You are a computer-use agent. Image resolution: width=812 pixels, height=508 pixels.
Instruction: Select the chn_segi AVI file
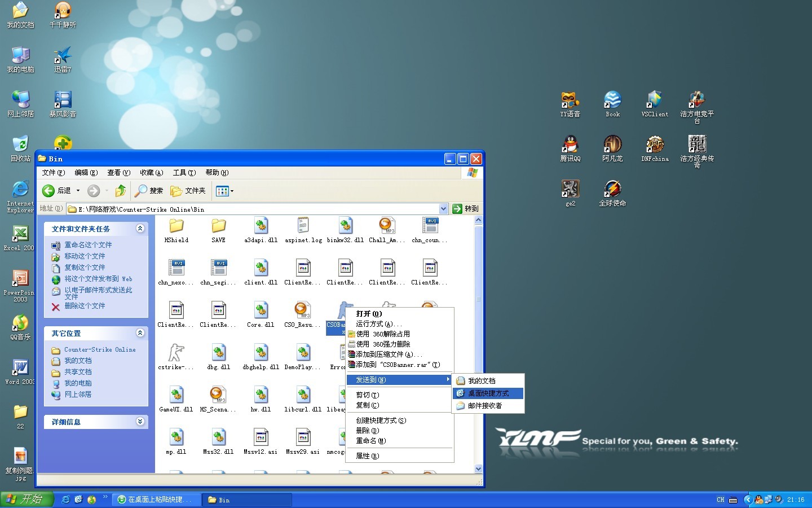[x=218, y=273]
